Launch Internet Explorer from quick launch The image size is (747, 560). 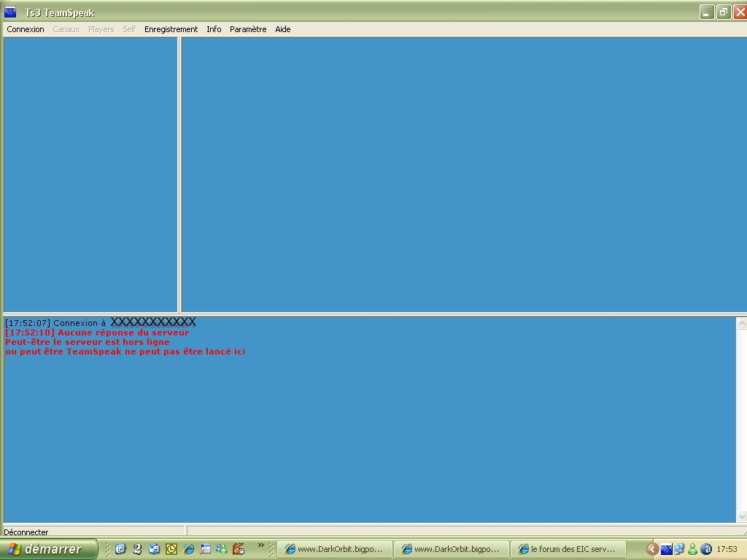189,549
